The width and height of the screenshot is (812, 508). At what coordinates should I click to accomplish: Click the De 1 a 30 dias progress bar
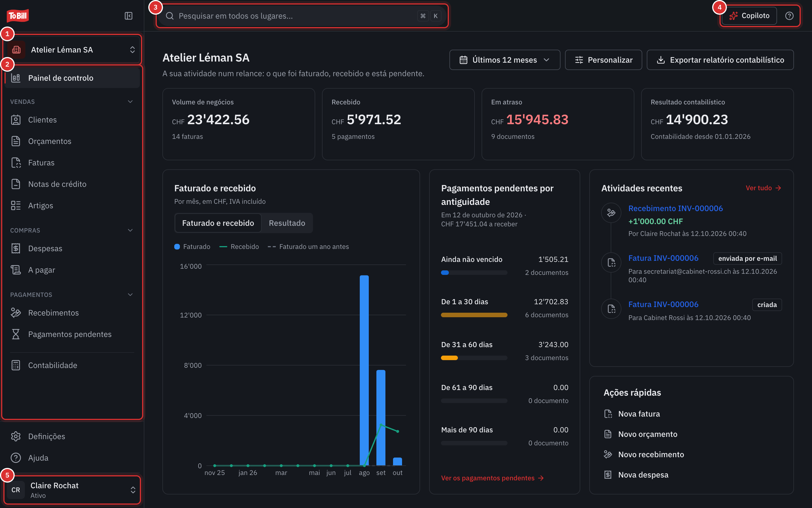click(x=474, y=315)
